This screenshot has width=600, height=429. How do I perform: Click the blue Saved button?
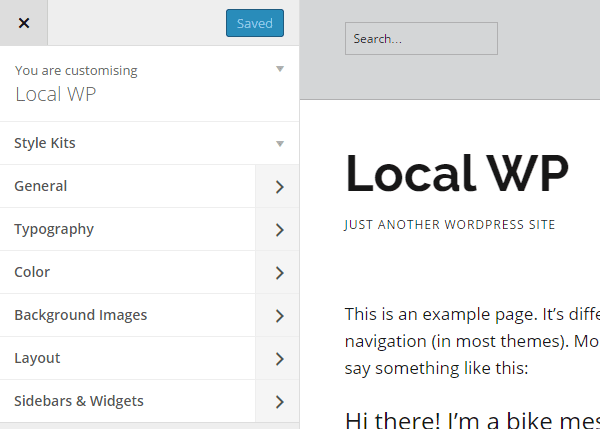[x=255, y=23]
